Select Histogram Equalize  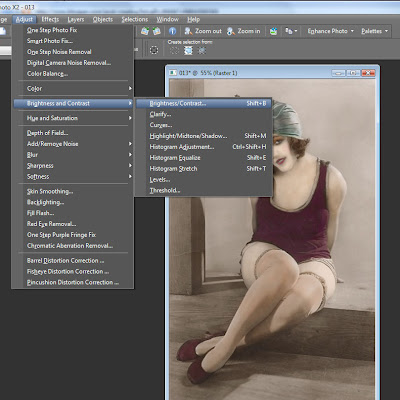[x=203, y=158]
